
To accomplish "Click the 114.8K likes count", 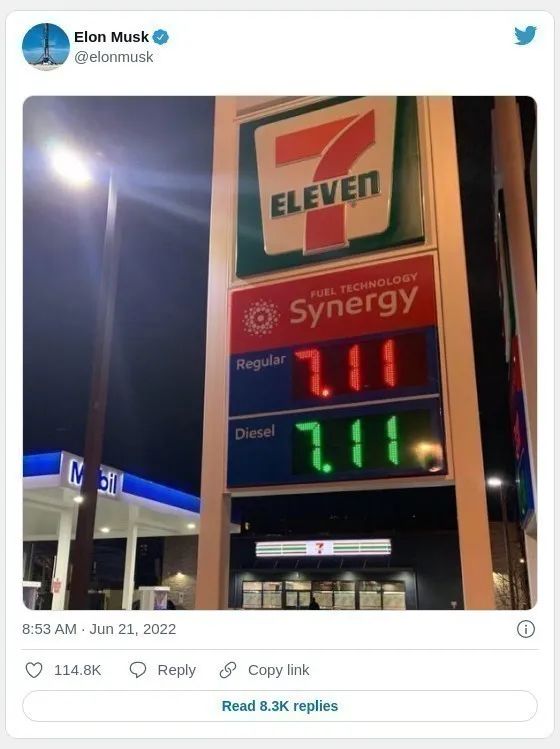I will coord(77,670).
